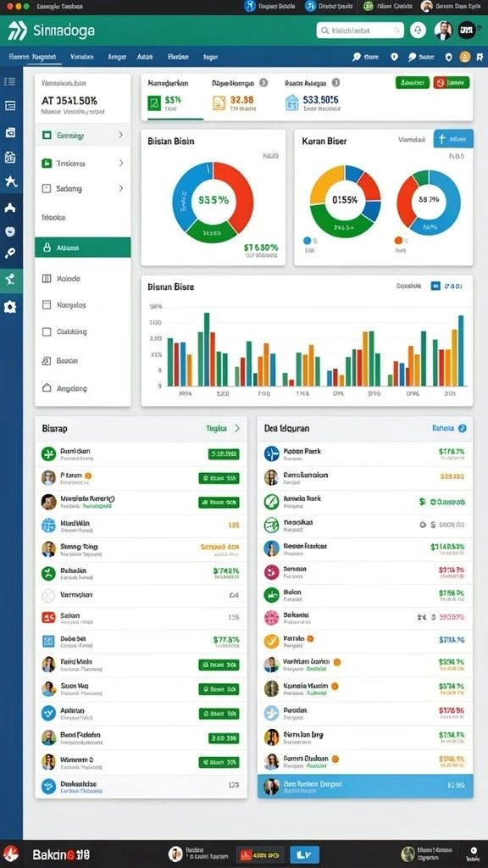This screenshot has width=488, height=868.
Task: Click into the search field in the green header
Action: click(x=360, y=31)
